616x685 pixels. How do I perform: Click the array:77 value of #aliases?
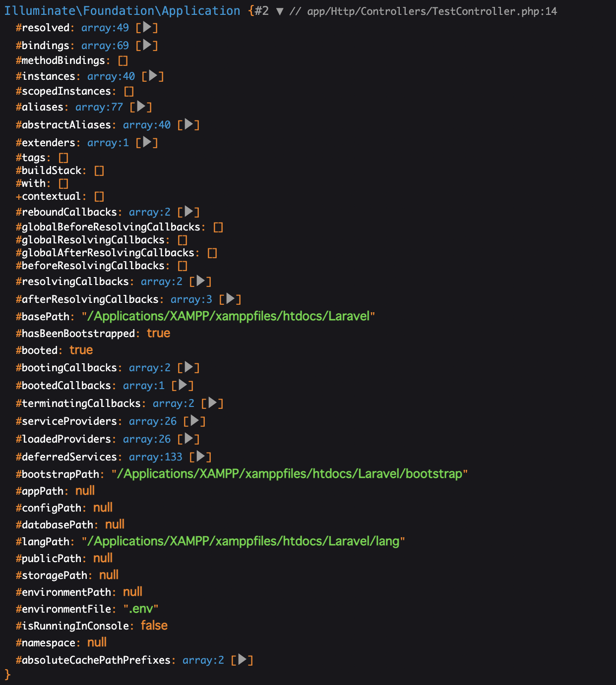click(99, 107)
